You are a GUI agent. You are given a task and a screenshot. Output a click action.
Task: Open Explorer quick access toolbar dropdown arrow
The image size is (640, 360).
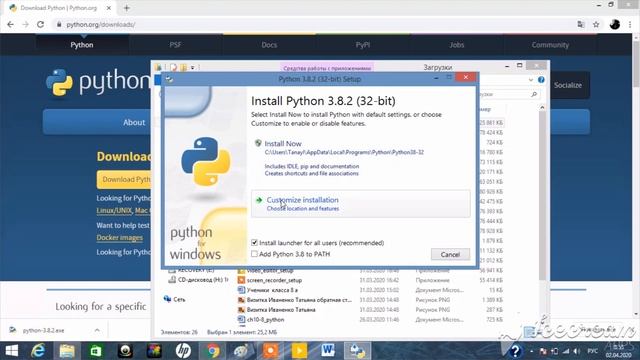pos(192,67)
